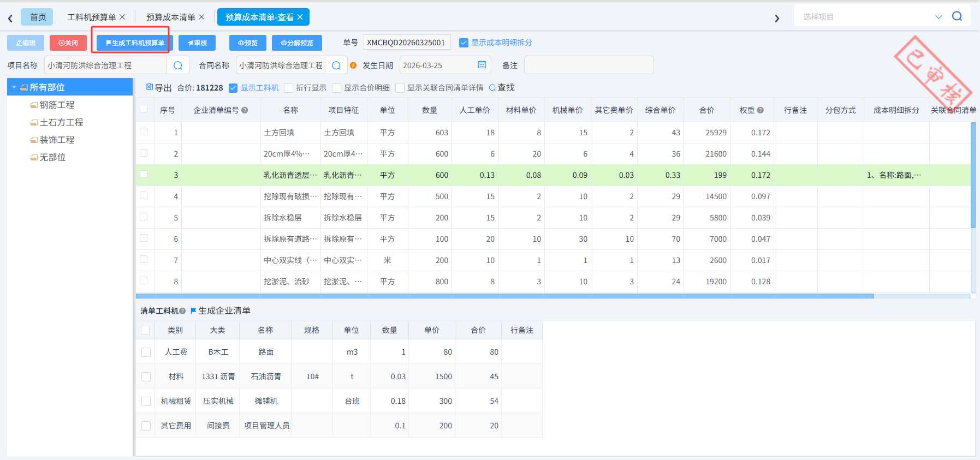
Task: Click the 装饰工程 folder icon
Action: coord(34,140)
